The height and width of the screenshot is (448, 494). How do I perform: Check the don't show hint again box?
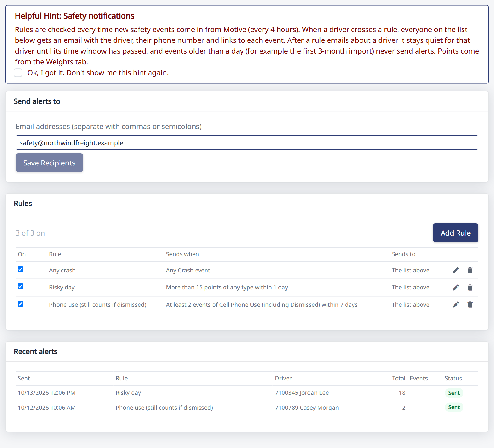(18, 73)
